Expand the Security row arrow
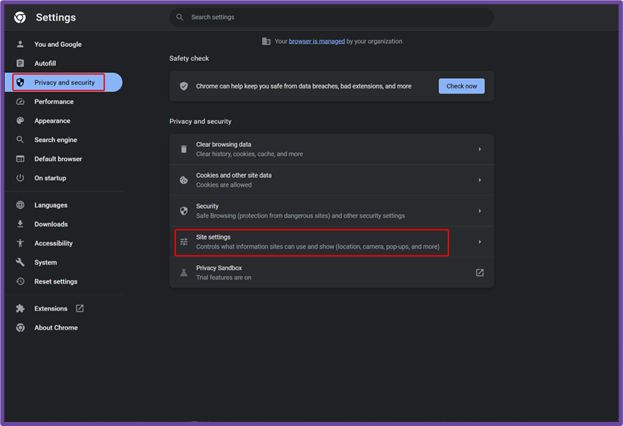 [480, 211]
